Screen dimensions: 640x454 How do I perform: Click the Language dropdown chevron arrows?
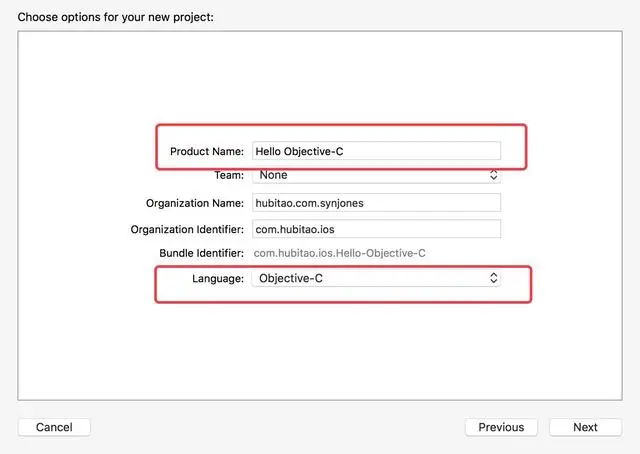pyautogui.click(x=493, y=279)
